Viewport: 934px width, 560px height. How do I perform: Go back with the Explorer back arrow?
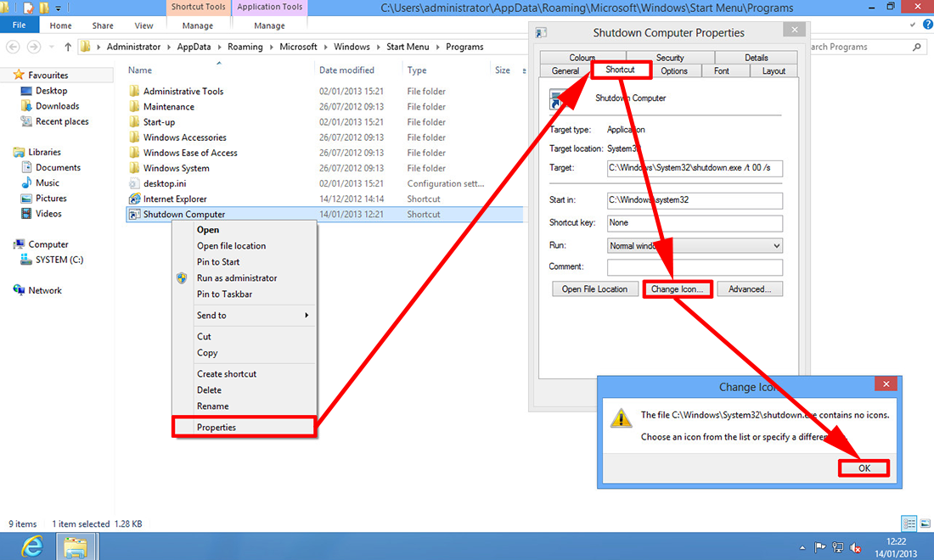point(13,47)
